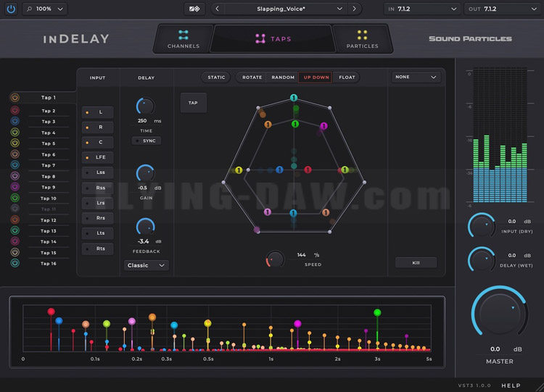Click the TAP tempo button
Image resolution: width=544 pixels, height=392 pixels.
pyautogui.click(x=193, y=103)
